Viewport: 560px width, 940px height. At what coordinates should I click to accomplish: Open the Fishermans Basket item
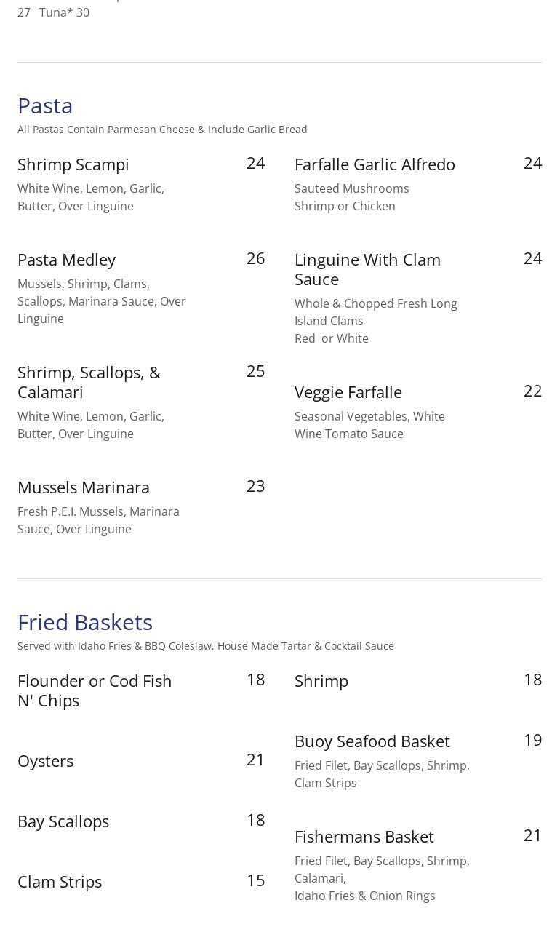coord(364,837)
